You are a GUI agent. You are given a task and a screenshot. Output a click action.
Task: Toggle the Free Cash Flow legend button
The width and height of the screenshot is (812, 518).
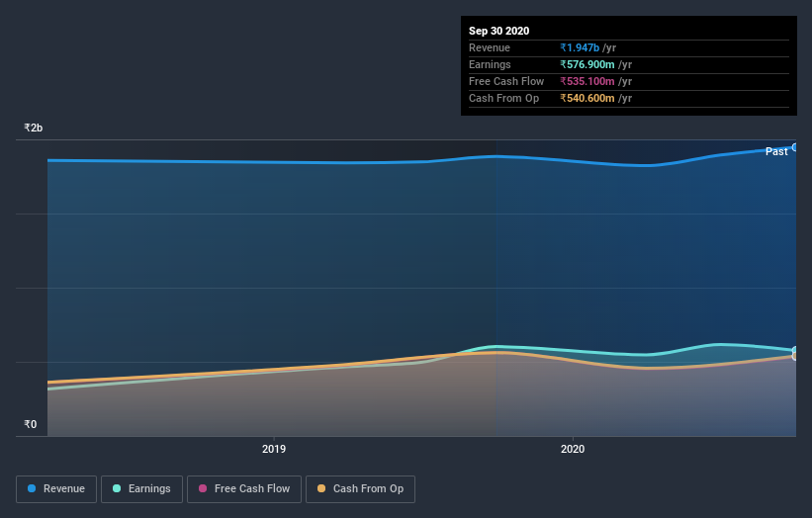click(244, 489)
